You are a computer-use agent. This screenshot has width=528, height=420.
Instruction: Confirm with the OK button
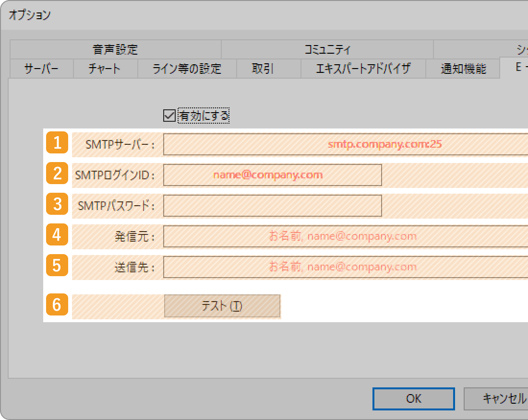[413, 399]
